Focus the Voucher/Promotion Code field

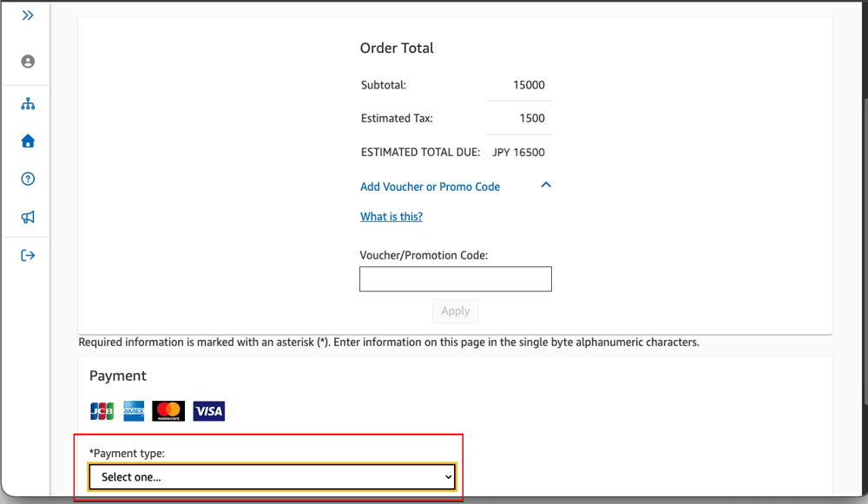click(456, 278)
